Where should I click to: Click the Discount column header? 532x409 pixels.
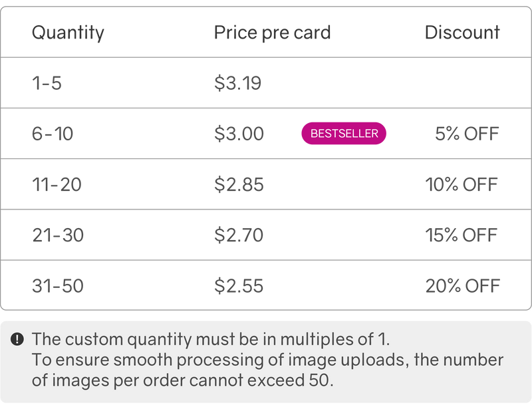(462, 33)
